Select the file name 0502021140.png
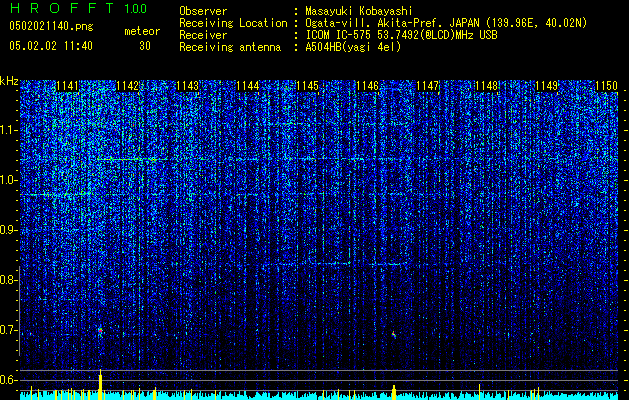The height and width of the screenshot is (400, 629). click(51, 26)
